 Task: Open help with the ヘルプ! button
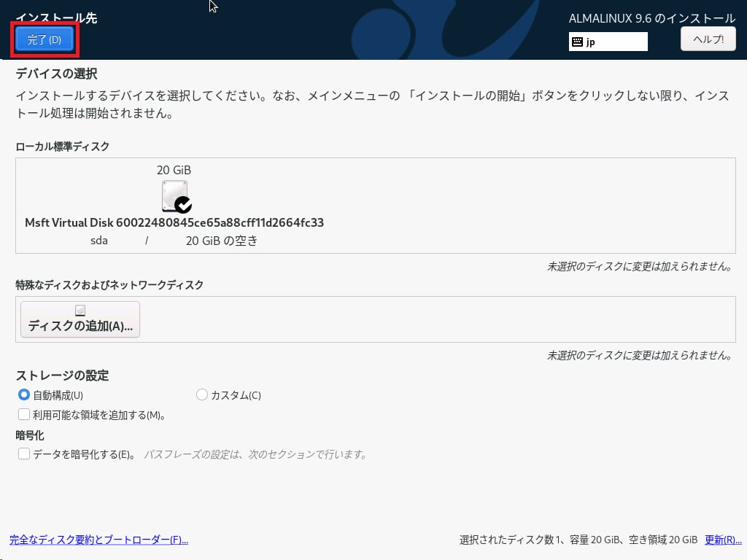pyautogui.click(x=708, y=39)
